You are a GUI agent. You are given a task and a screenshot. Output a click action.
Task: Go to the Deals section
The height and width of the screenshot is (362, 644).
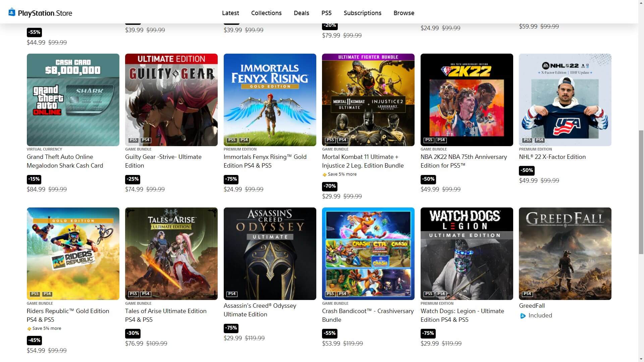coord(301,13)
